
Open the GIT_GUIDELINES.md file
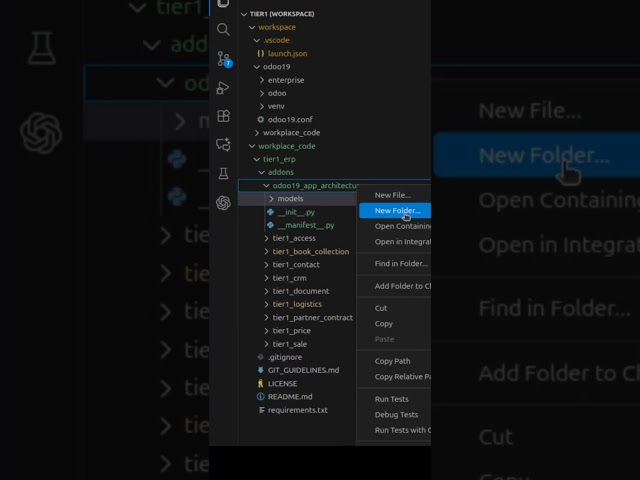click(x=303, y=370)
